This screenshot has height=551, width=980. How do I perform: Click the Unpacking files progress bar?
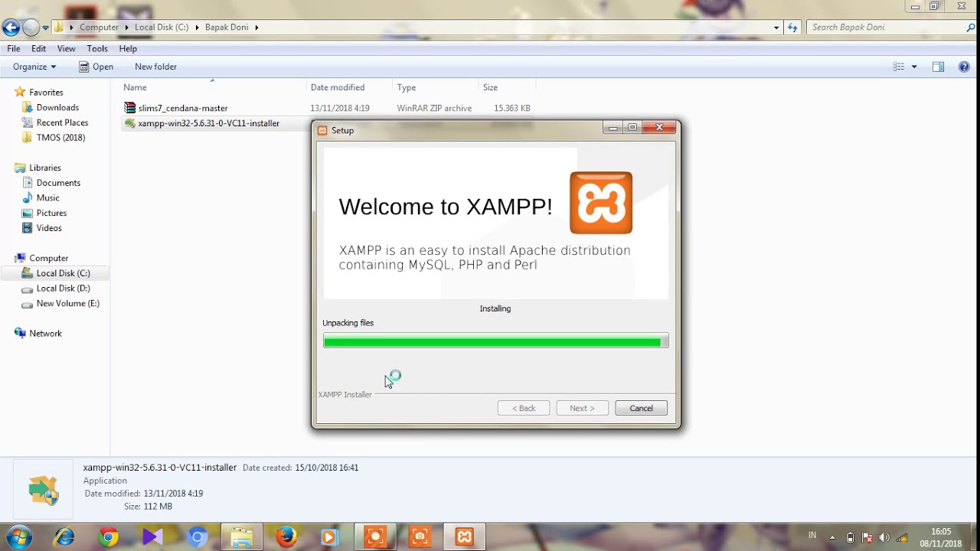[496, 341]
